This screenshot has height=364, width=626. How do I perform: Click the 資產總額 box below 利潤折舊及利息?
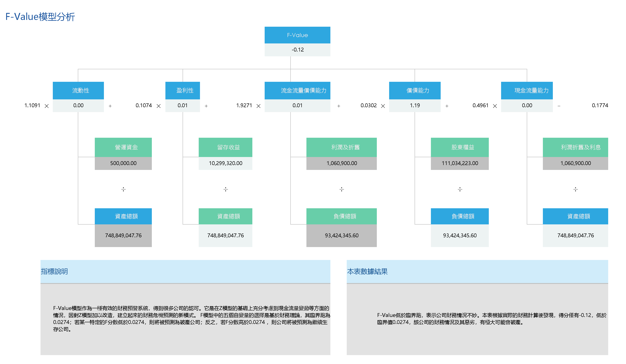pos(576,216)
